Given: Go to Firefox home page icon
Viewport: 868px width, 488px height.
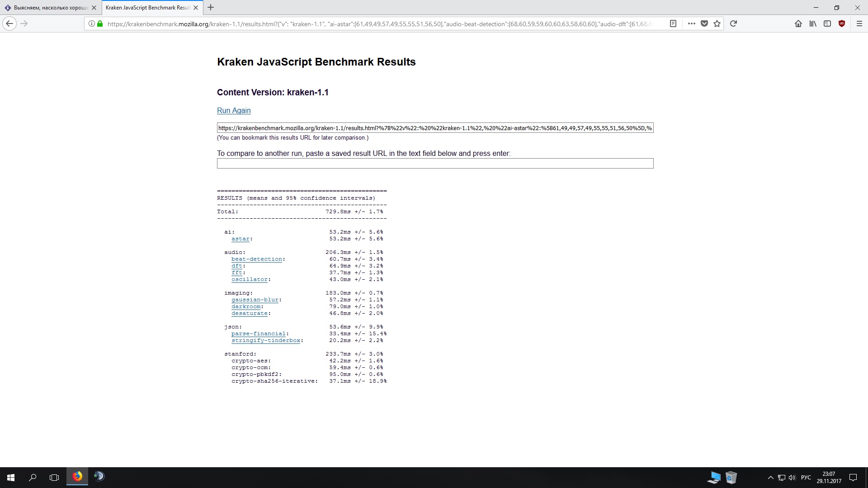Looking at the screenshot, I should pos(798,23).
